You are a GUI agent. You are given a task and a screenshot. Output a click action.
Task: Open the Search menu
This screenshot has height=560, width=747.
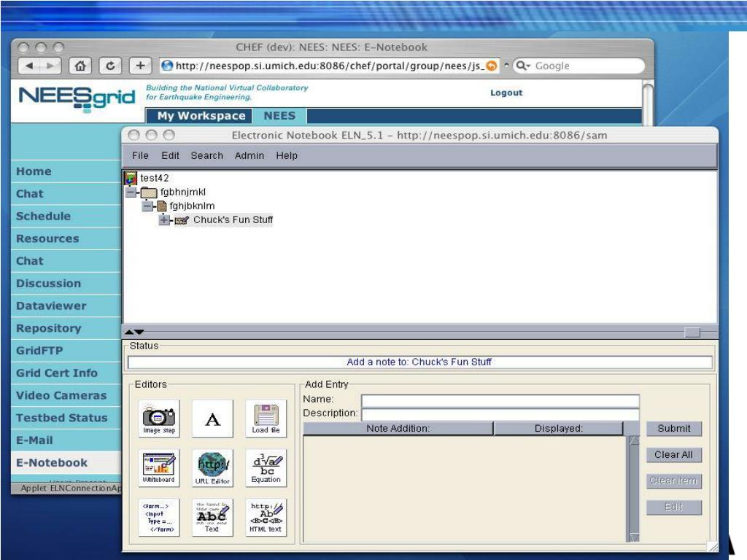206,156
